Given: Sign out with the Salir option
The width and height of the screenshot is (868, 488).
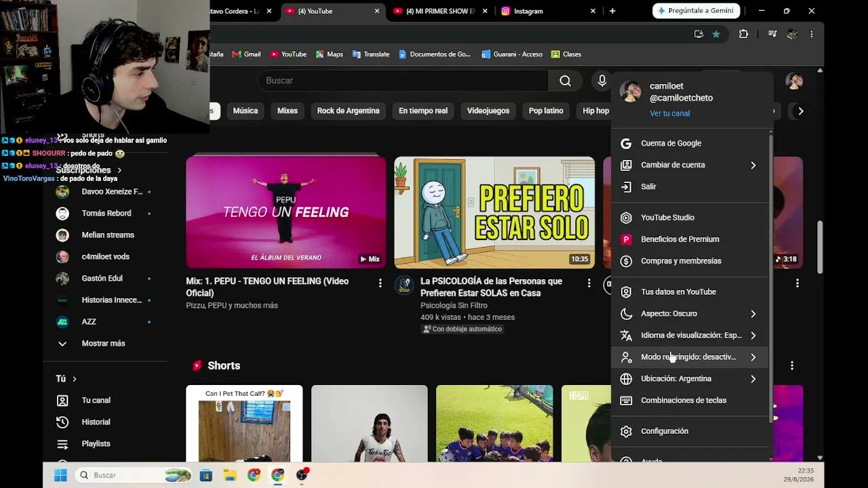Looking at the screenshot, I should [x=690, y=186].
